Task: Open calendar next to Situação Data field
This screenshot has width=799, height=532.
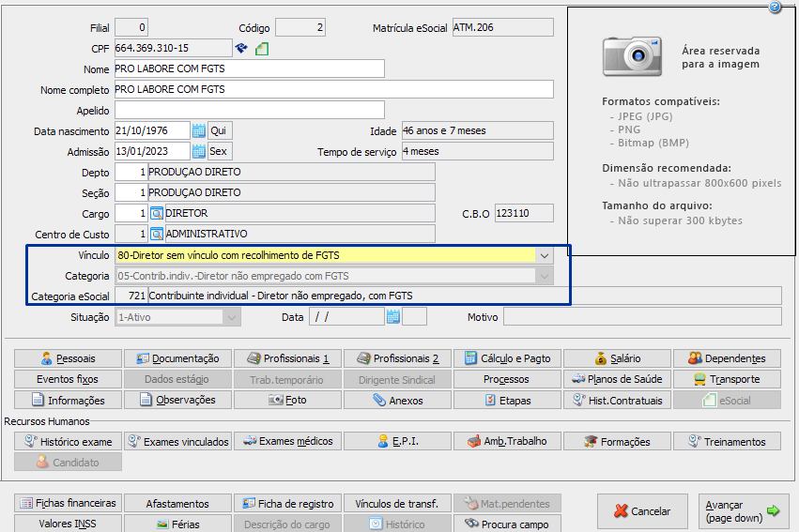Action: click(392, 316)
